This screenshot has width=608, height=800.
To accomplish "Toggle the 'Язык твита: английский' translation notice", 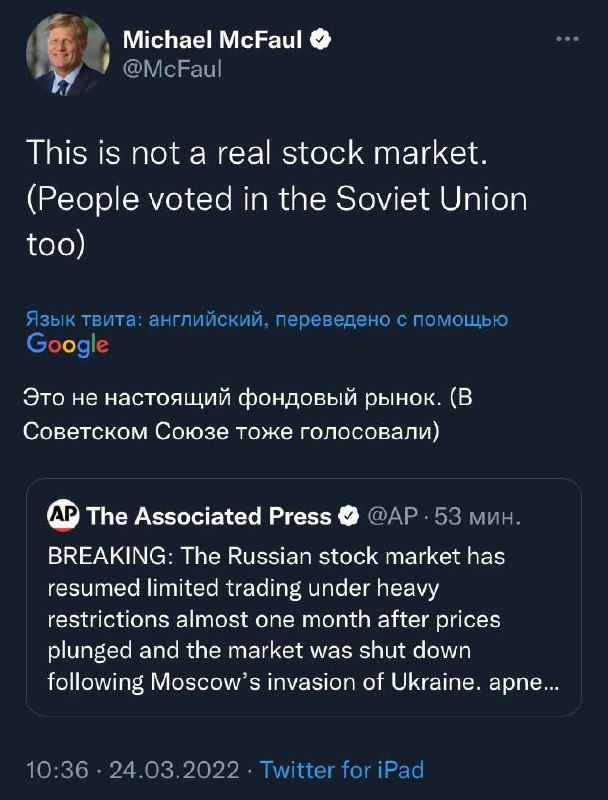I will coord(267,319).
